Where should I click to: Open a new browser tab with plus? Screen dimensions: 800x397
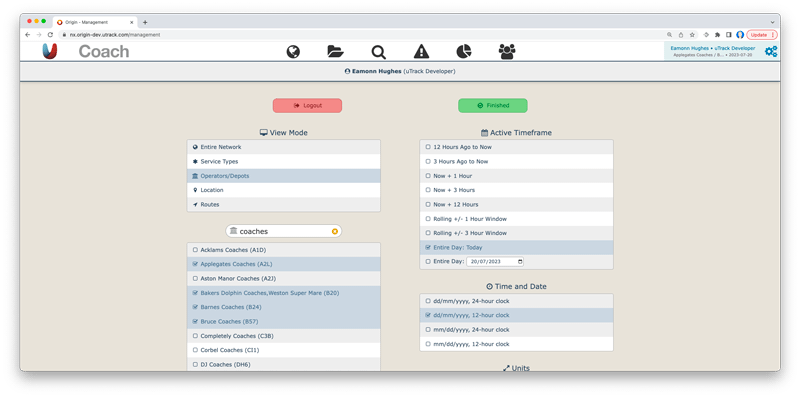tap(145, 22)
